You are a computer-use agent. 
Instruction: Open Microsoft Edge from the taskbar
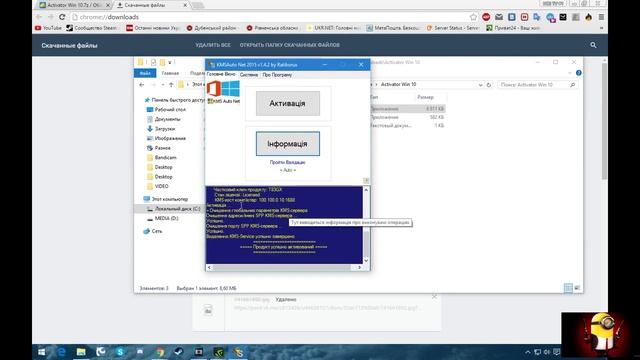pyautogui.click(x=61, y=352)
